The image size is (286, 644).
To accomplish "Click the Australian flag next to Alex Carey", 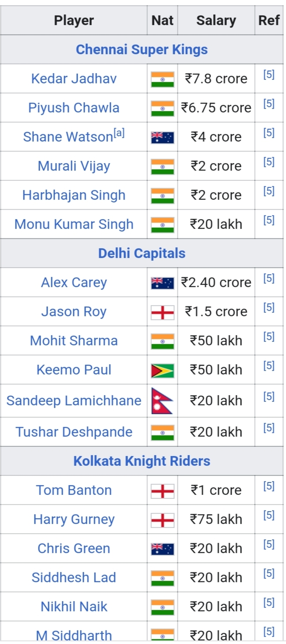I will tap(162, 283).
